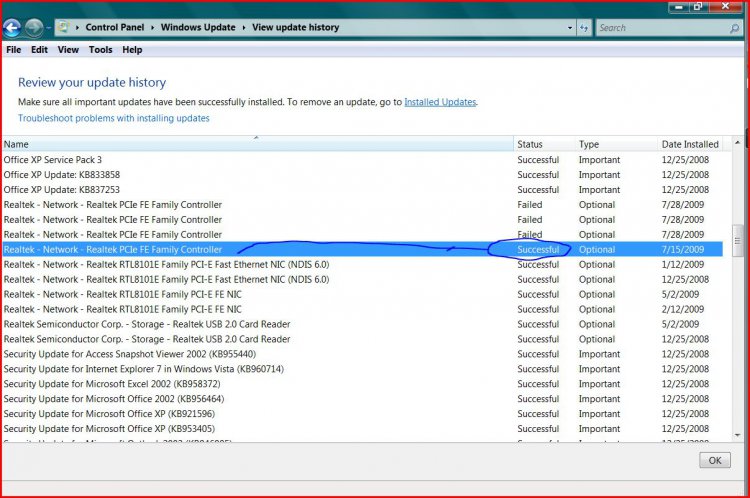The width and height of the screenshot is (750, 498).
Task: Click the scrollbar up arrow
Action: pos(737,143)
